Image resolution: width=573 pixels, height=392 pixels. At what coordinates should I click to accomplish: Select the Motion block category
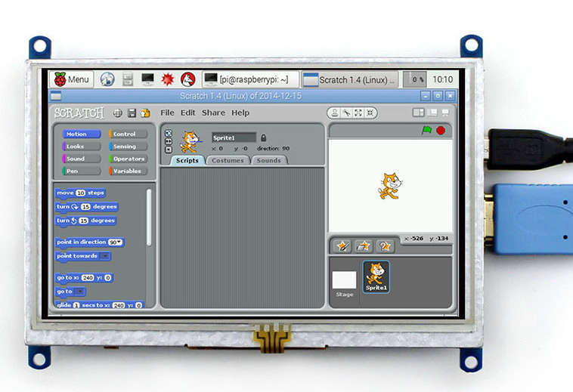(81, 134)
